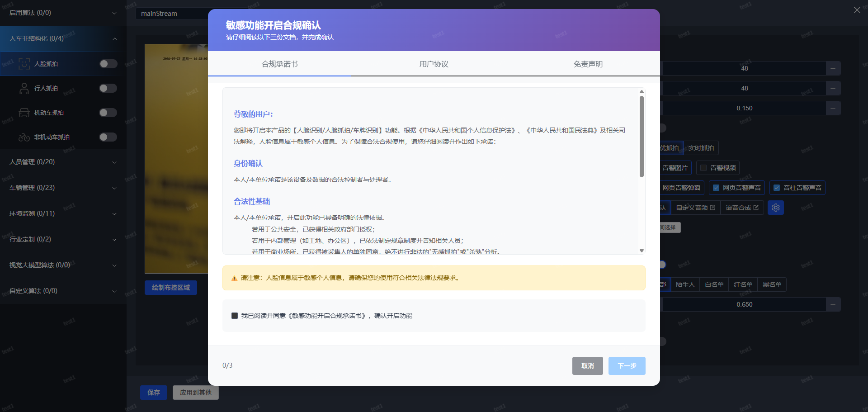Click the warning triangle icon in notice
The width and height of the screenshot is (868, 412).
(234, 278)
